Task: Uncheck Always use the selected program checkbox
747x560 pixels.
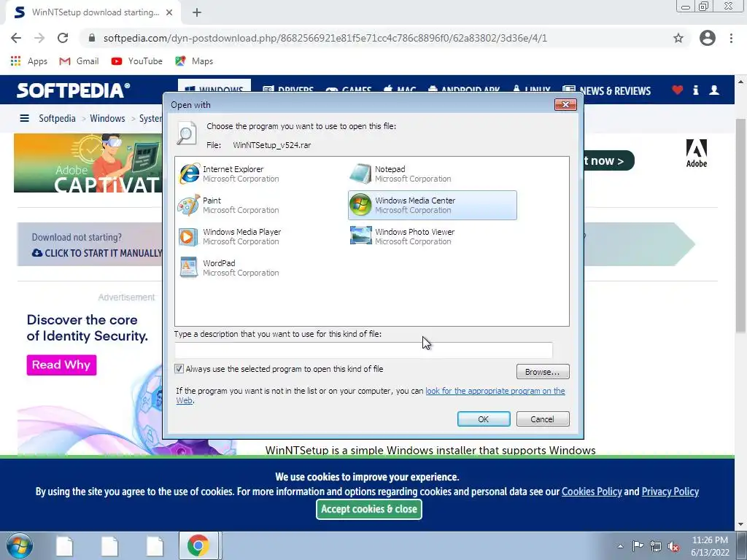Action: pyautogui.click(x=179, y=368)
